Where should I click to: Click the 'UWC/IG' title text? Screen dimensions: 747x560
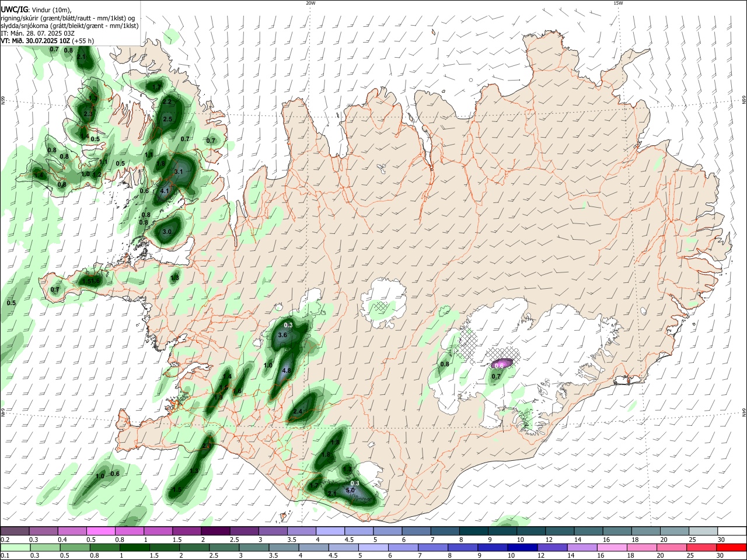[x=14, y=9]
